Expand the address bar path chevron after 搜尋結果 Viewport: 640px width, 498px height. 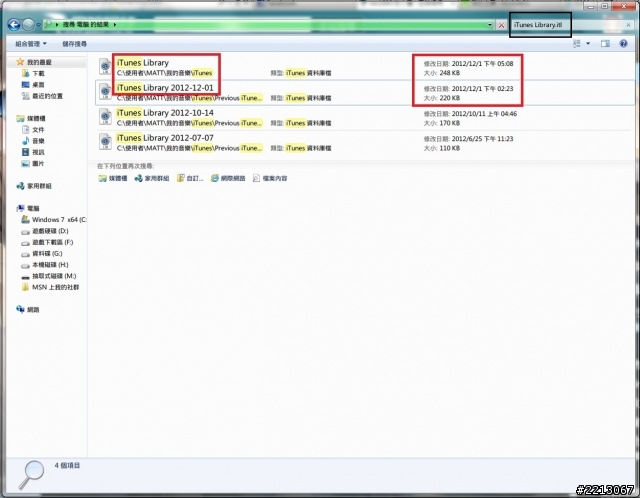pyautogui.click(x=115, y=25)
